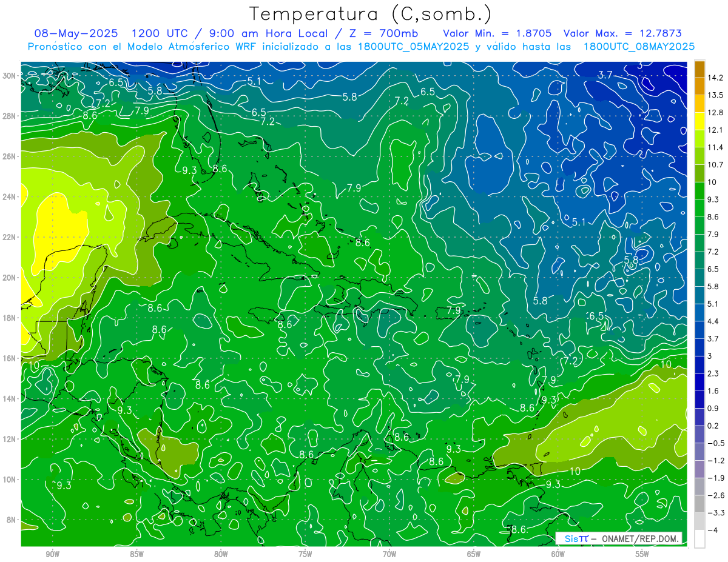Click the 18N latitude axis label

pos(9,318)
